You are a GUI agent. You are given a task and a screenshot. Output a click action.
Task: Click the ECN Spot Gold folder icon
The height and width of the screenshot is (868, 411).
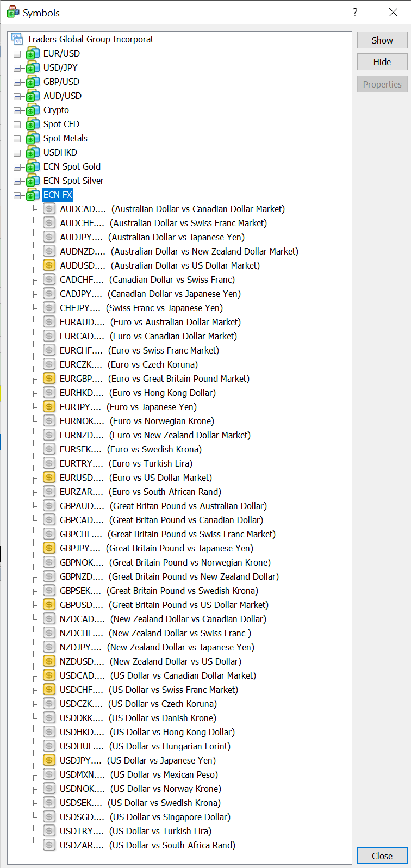(33, 166)
